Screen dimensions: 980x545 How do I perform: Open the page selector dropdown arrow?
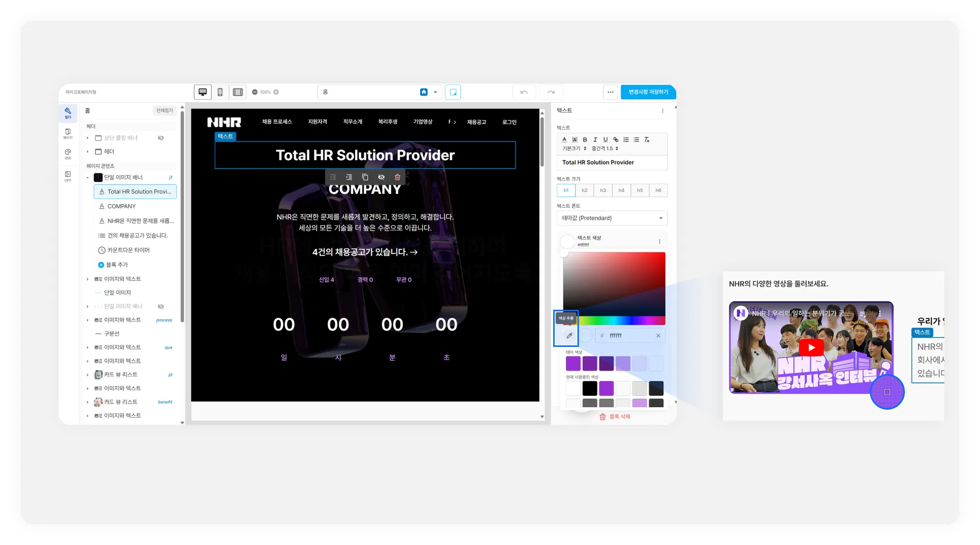[435, 92]
